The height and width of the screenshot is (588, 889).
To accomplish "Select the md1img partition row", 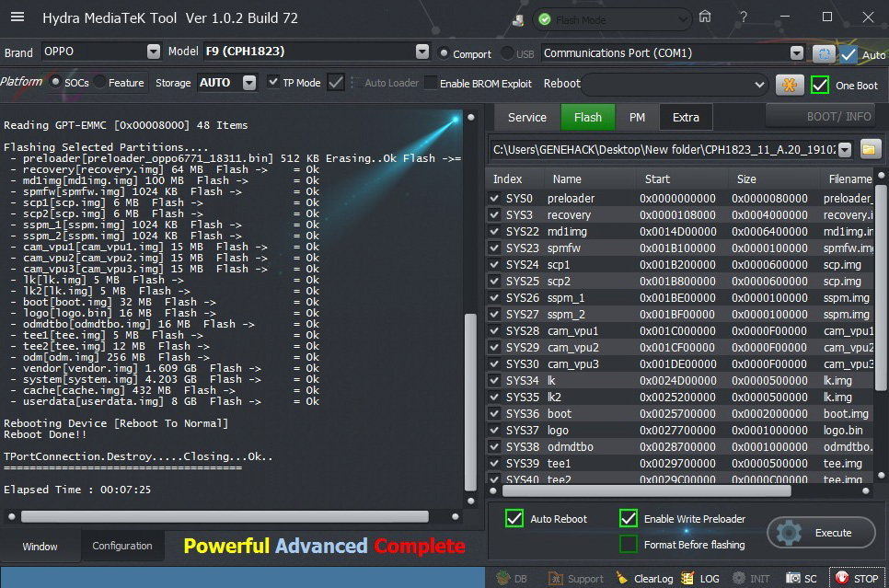I will 681,231.
